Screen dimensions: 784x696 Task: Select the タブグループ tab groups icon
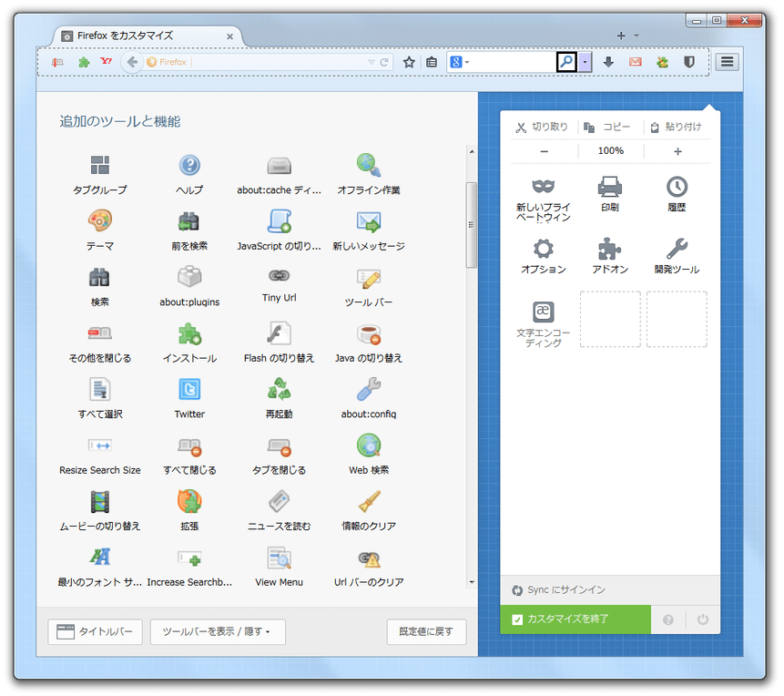click(x=100, y=165)
